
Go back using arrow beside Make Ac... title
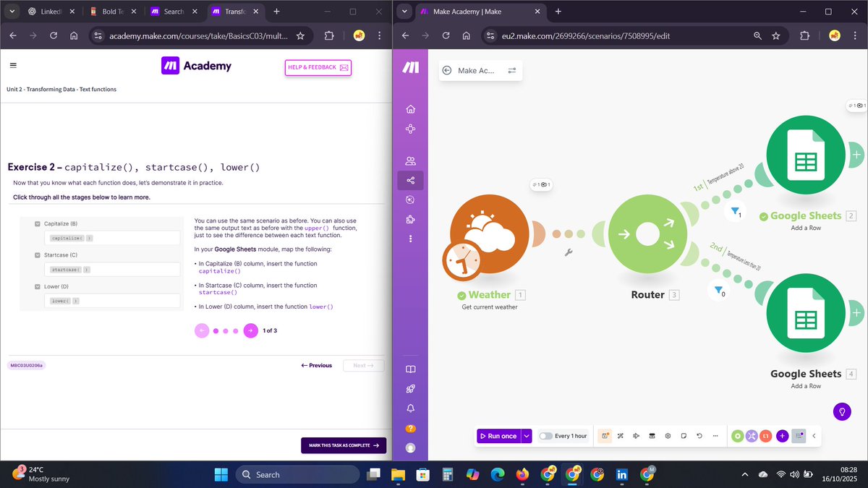447,70
